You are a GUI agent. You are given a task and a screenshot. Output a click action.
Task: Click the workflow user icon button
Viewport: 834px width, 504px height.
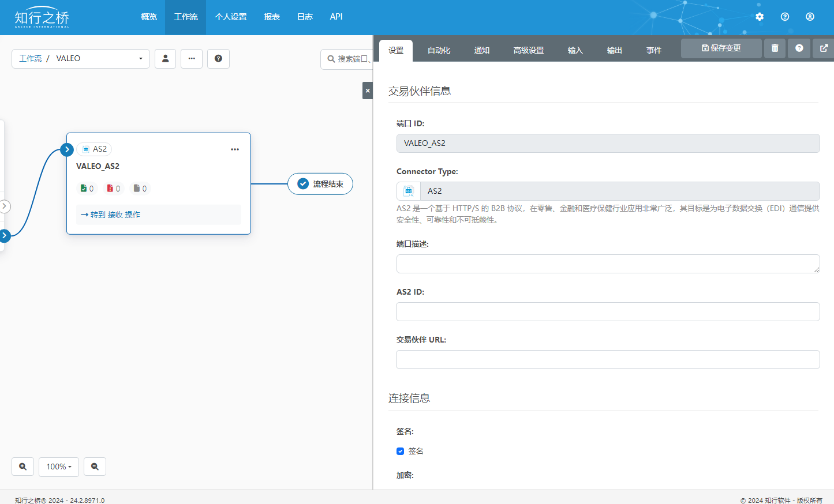(x=166, y=59)
